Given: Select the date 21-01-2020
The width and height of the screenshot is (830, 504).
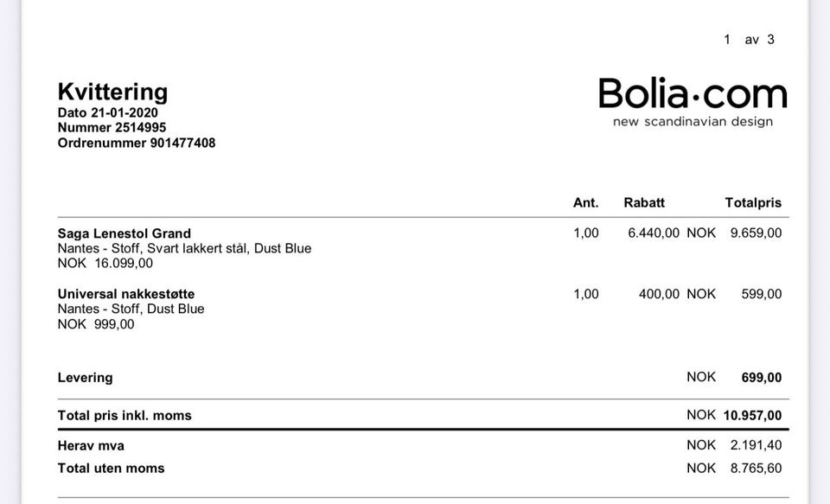Looking at the screenshot, I should click(124, 112).
